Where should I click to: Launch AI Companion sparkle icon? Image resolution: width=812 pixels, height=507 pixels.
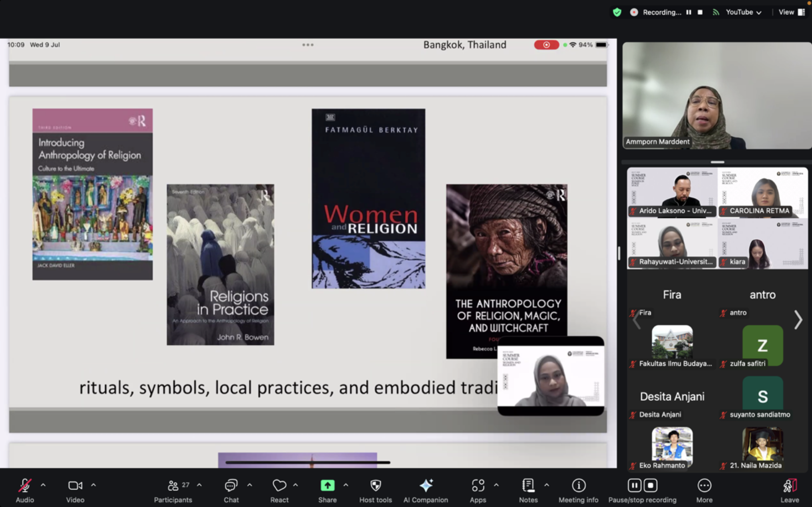click(x=426, y=486)
